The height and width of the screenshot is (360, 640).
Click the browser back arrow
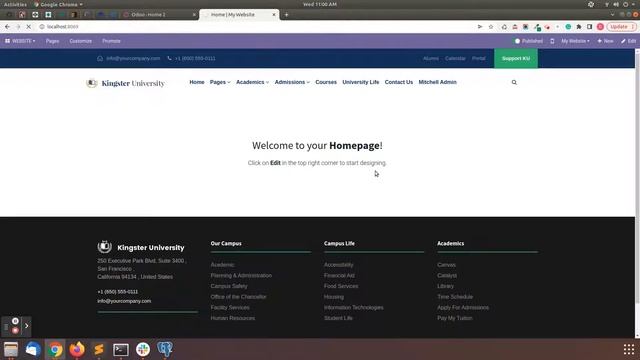7,27
